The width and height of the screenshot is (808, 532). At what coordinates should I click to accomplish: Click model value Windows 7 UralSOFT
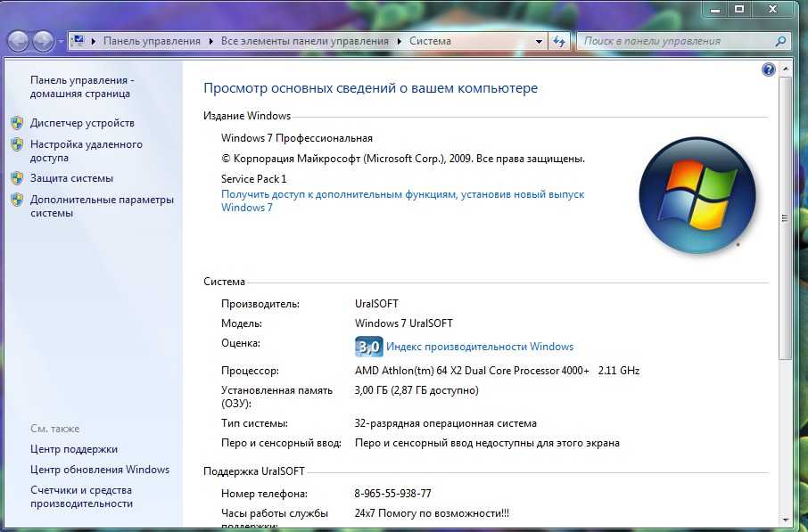(403, 323)
